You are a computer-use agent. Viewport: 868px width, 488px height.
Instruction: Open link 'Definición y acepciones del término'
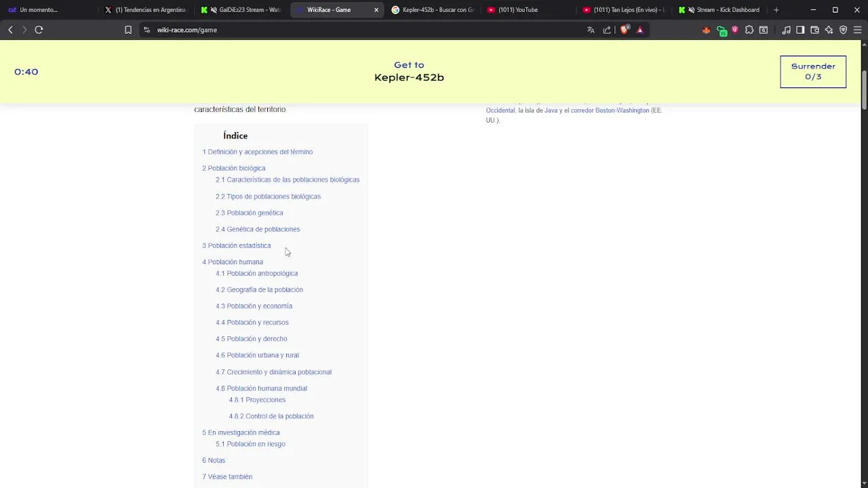click(257, 152)
